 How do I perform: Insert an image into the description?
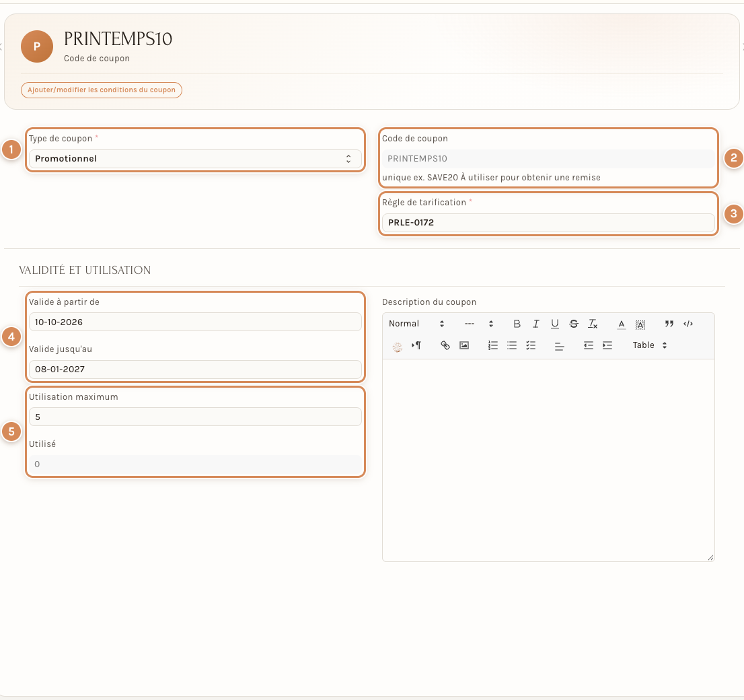[x=464, y=345]
